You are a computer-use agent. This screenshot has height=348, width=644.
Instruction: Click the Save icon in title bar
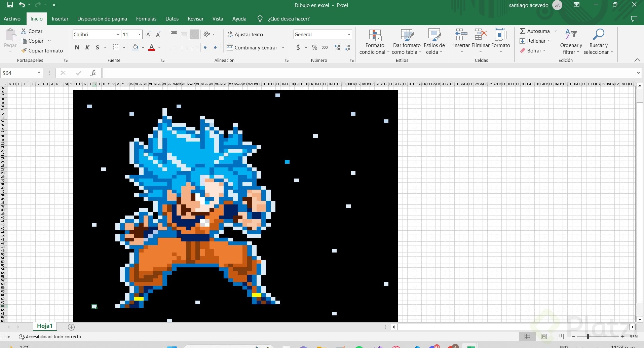[x=10, y=5]
